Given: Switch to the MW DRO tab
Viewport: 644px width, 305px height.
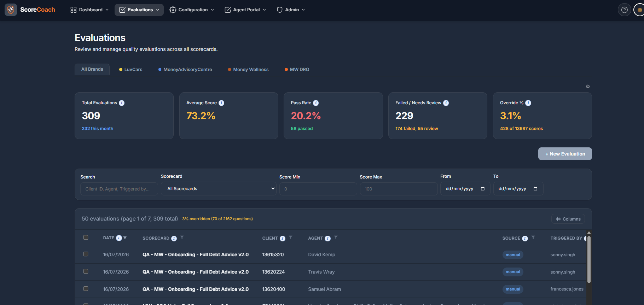Looking at the screenshot, I should [297, 70].
